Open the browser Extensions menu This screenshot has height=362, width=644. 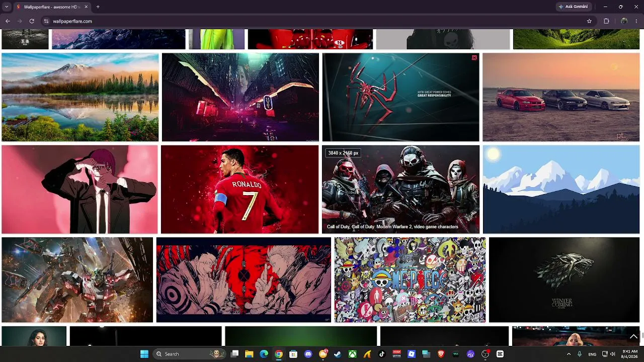[x=606, y=21]
